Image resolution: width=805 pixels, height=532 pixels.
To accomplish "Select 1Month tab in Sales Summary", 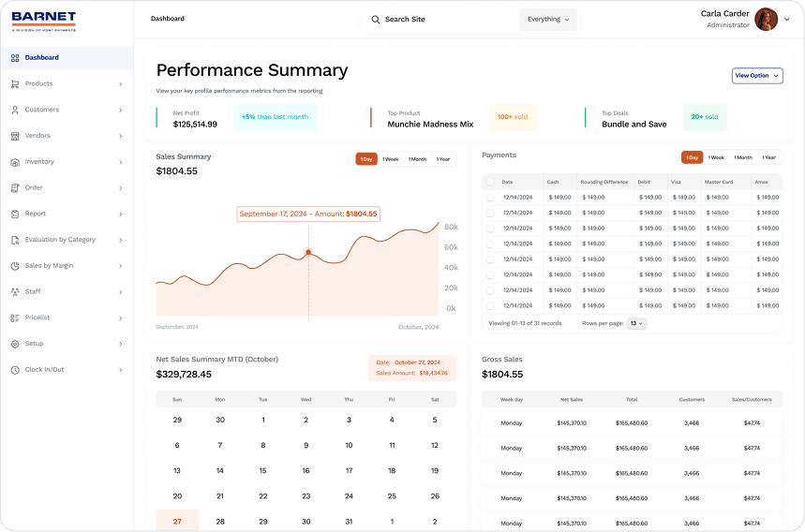I will (417, 159).
